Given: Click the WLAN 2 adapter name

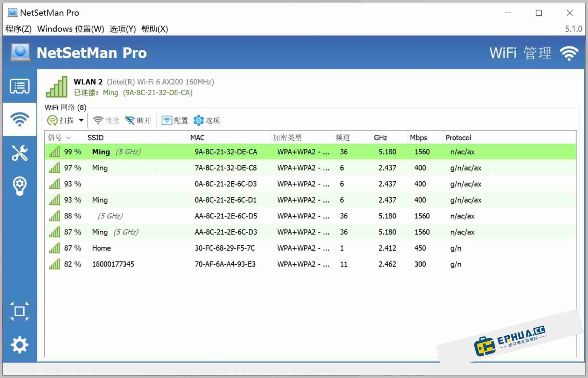Looking at the screenshot, I should (x=88, y=82).
